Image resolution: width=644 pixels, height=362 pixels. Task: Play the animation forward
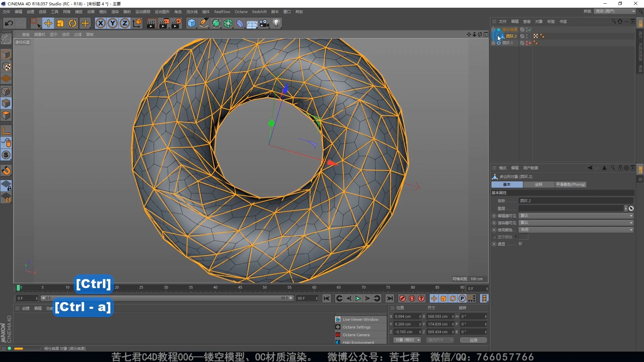(358, 298)
